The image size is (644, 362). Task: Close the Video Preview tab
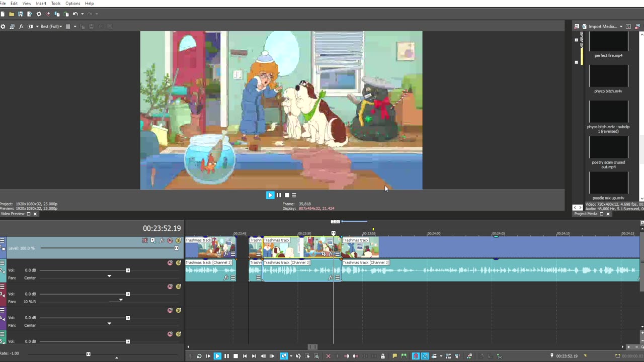point(35,214)
